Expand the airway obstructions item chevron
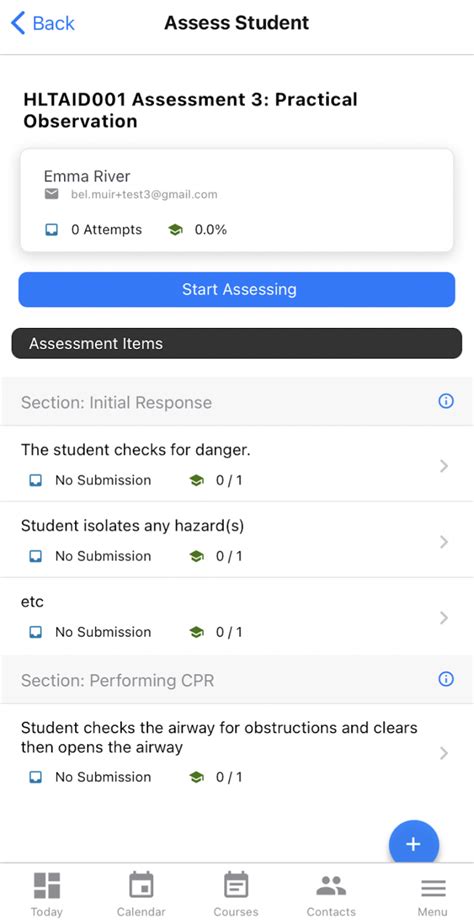The image size is (474, 921). pyautogui.click(x=444, y=753)
